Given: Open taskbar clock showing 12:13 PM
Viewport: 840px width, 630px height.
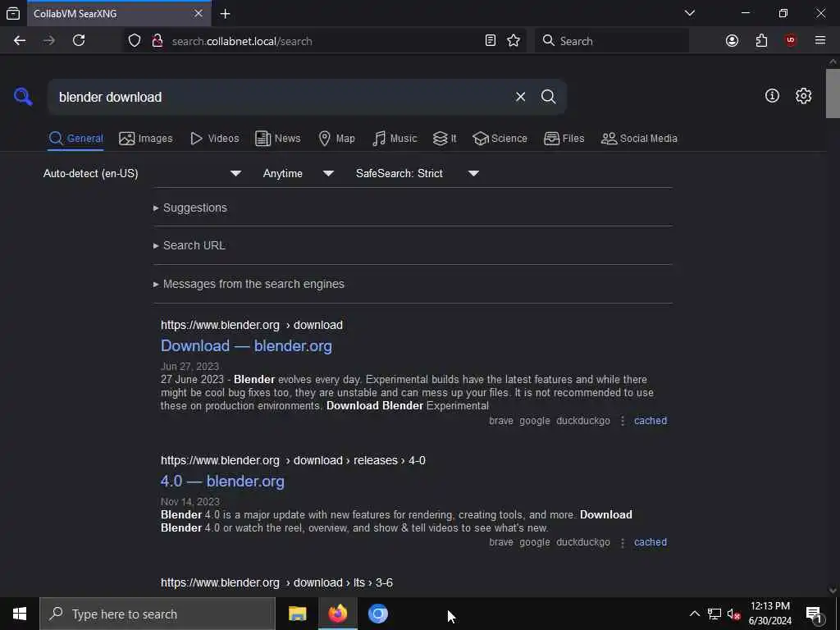Looking at the screenshot, I should pos(769,614).
